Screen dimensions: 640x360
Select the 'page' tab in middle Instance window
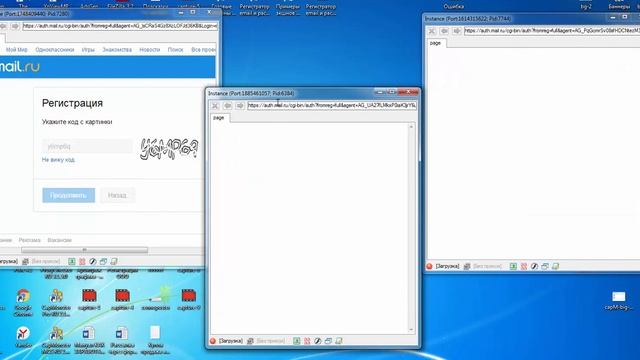pyautogui.click(x=219, y=118)
